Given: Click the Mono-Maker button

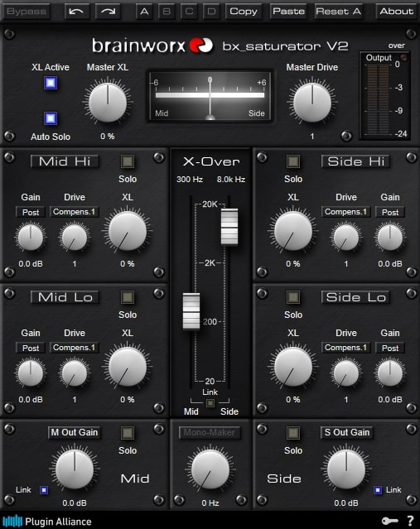Looking at the screenshot, I should [x=210, y=432].
